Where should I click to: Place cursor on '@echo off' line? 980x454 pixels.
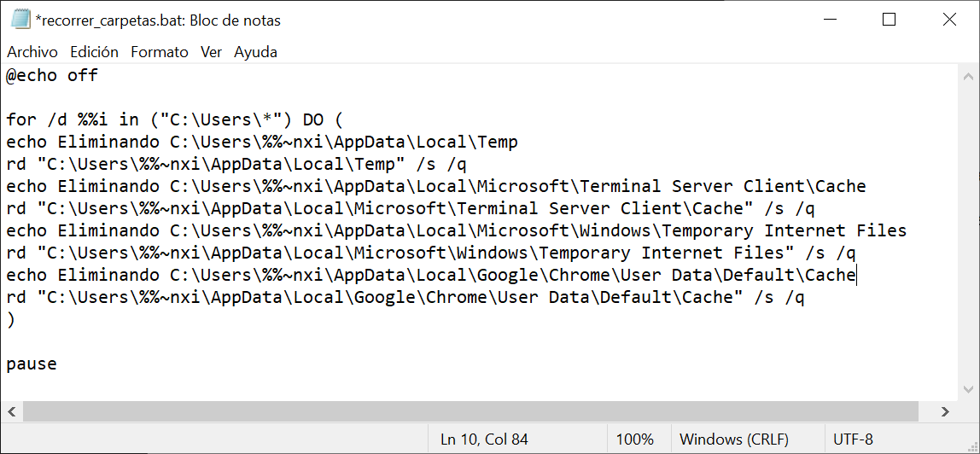click(52, 76)
